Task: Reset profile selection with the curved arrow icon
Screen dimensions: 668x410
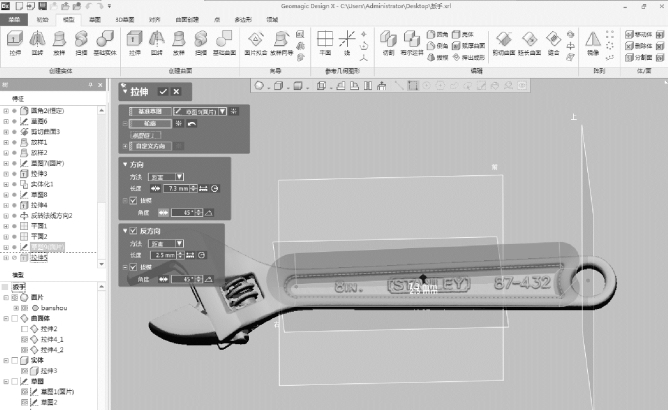Action: [192, 124]
